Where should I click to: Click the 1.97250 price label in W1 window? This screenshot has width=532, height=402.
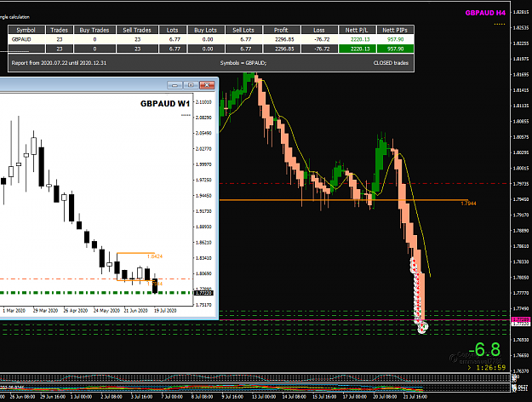coord(203,180)
